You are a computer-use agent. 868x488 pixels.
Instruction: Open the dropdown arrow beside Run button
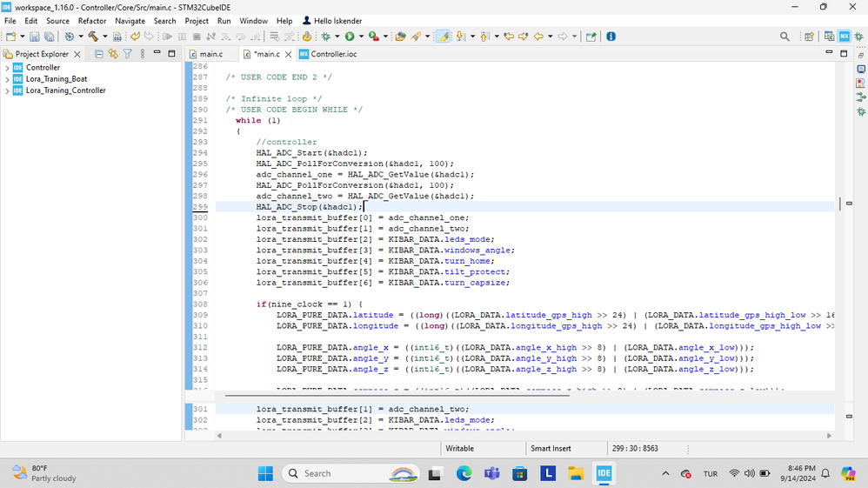360,37
